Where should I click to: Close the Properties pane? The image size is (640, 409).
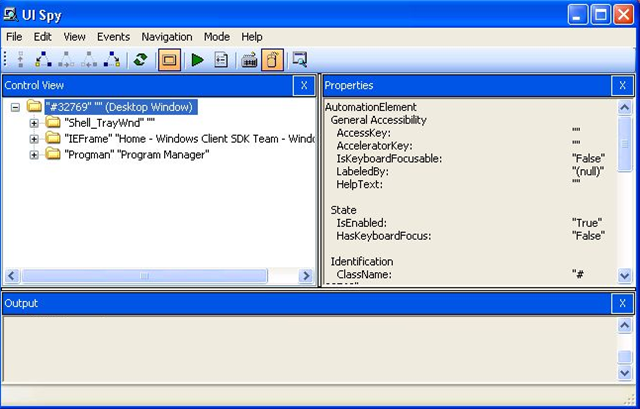[x=622, y=85]
